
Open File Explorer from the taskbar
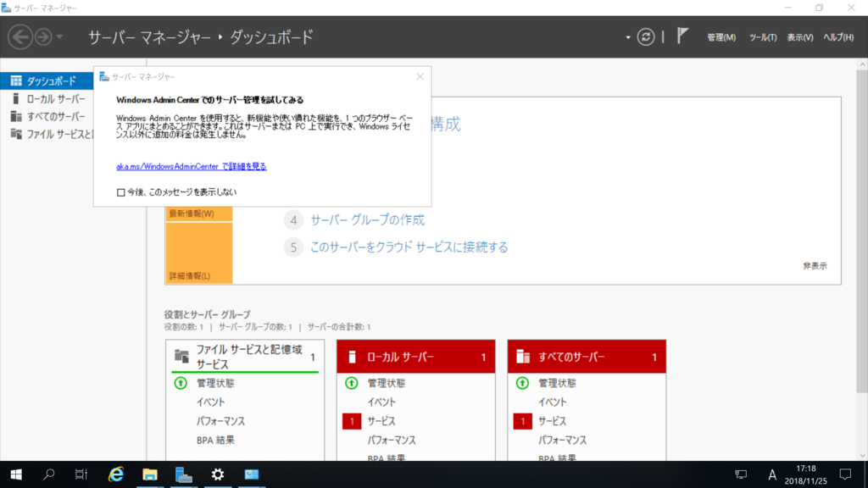click(x=149, y=474)
